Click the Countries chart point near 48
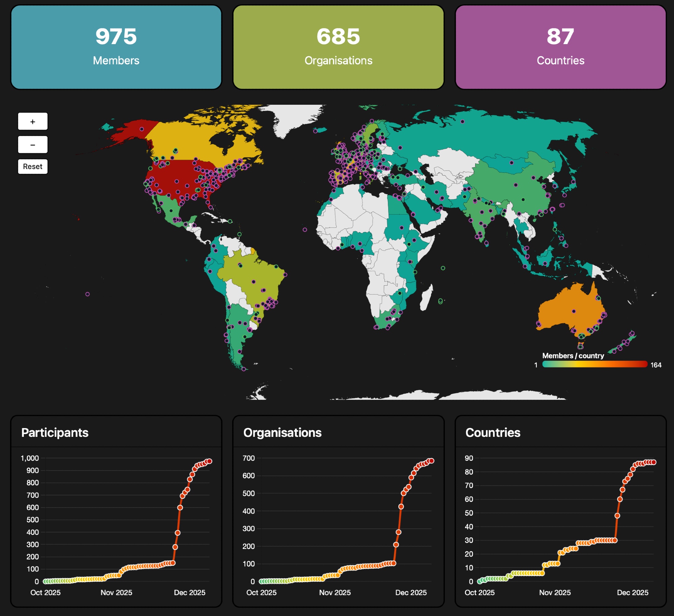Viewport: 674px width, 616px height. [617, 516]
